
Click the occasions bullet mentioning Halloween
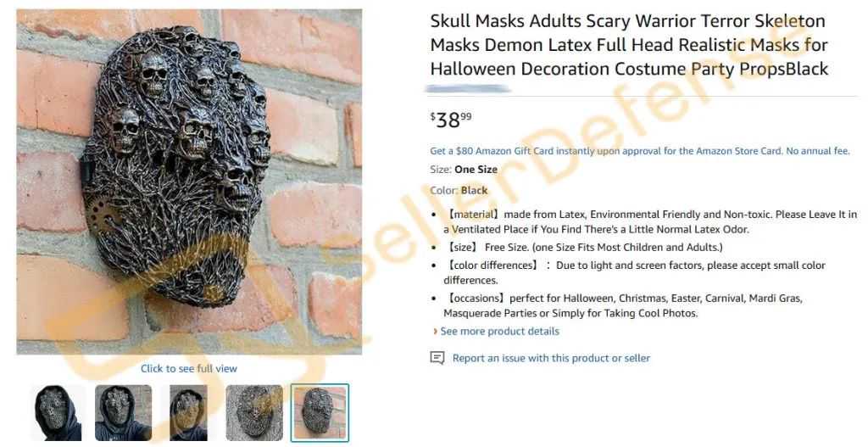[x=623, y=305]
